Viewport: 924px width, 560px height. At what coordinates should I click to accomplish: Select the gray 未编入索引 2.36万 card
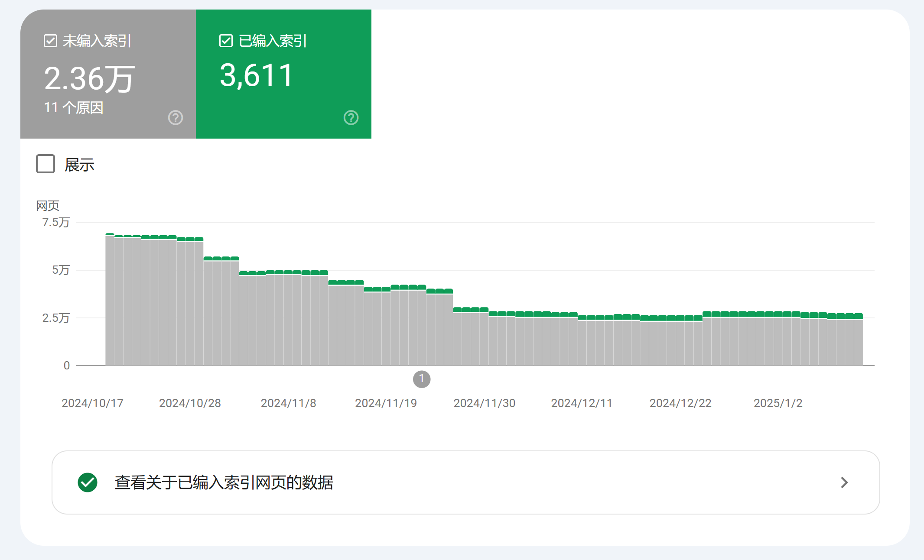[x=108, y=74]
